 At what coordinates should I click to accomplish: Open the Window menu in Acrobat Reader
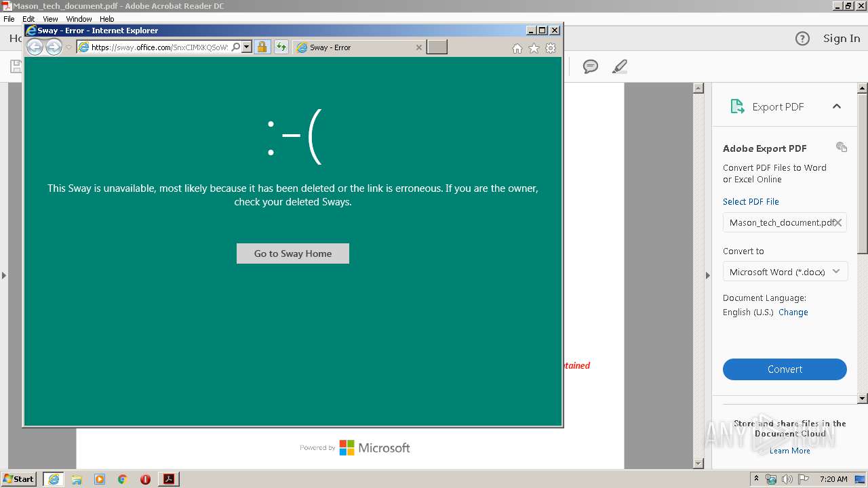[x=79, y=19]
